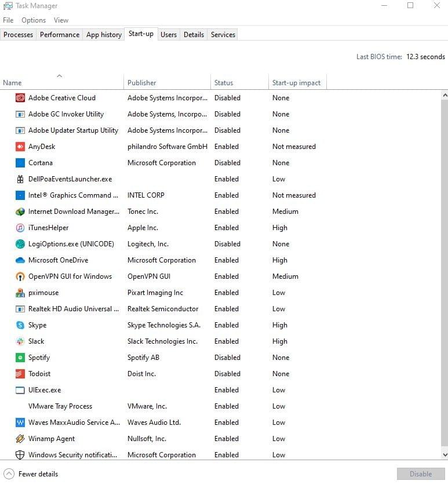
Task: Sort by the Publisher column header
Action: pos(167,82)
